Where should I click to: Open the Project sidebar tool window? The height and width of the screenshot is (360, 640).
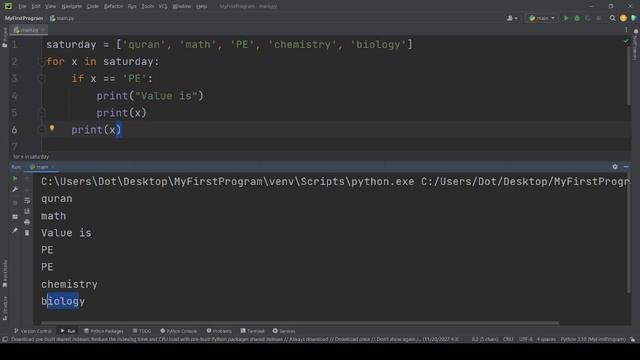click(5, 38)
